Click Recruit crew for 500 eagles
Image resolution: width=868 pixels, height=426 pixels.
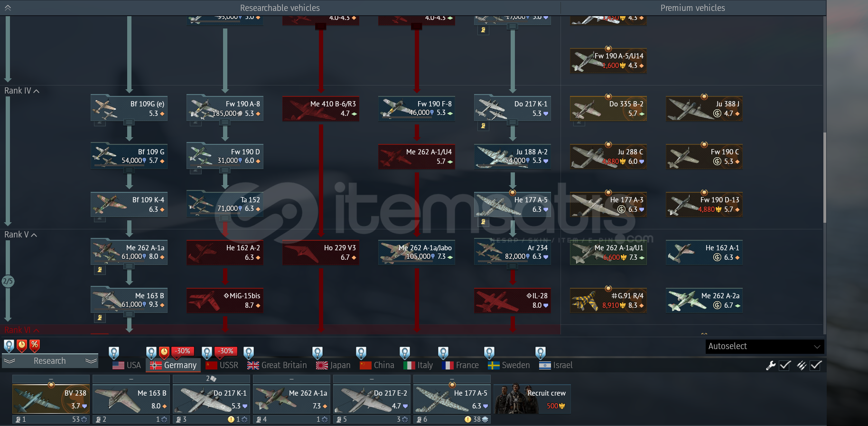point(532,399)
